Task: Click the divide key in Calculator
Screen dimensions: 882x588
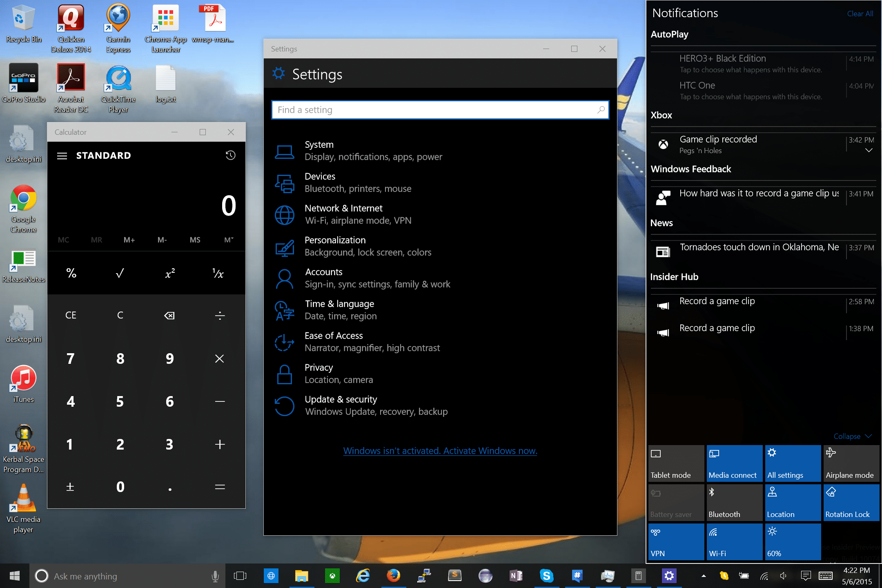Action: (x=220, y=315)
